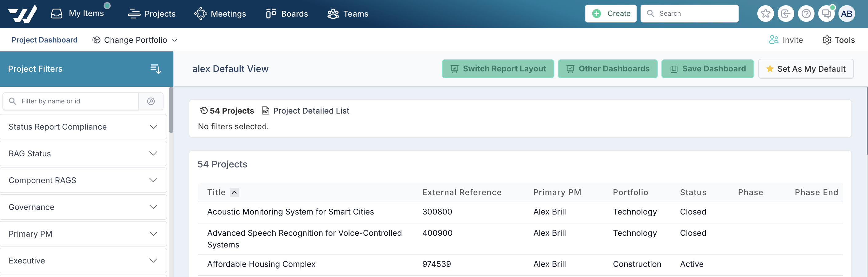Click the Create button

[x=610, y=14]
